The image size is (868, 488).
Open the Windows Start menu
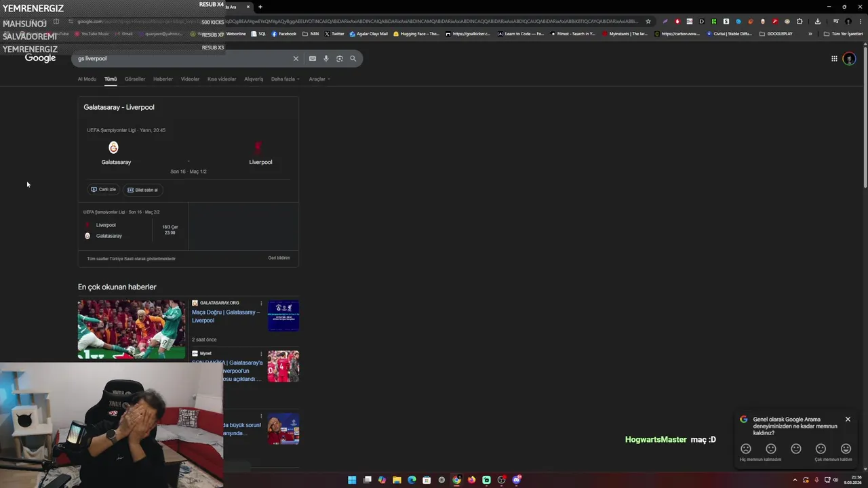(x=352, y=480)
